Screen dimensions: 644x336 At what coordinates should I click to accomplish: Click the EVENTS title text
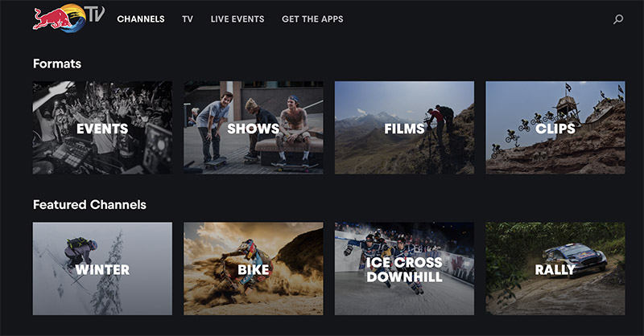point(102,129)
